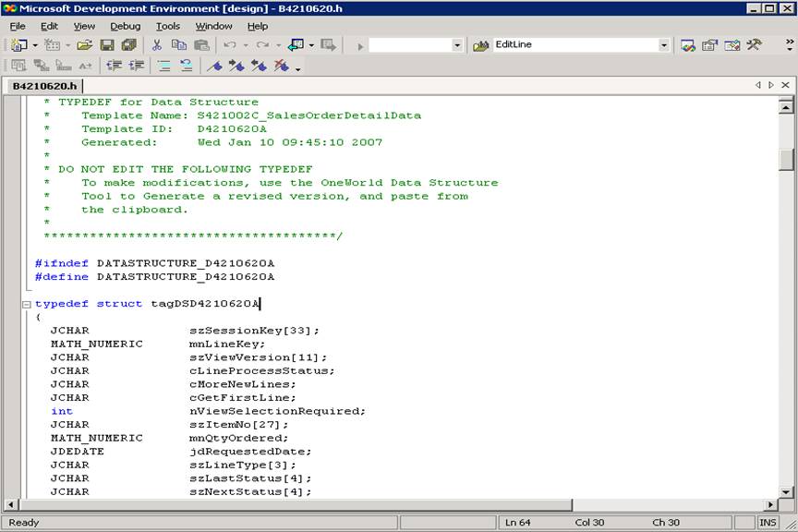
Task: Clear all bookmarks with the crossed flag
Action: (282, 66)
